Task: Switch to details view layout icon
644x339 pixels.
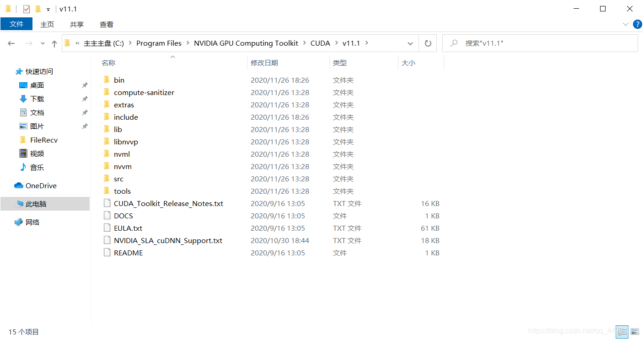Action: (622, 331)
